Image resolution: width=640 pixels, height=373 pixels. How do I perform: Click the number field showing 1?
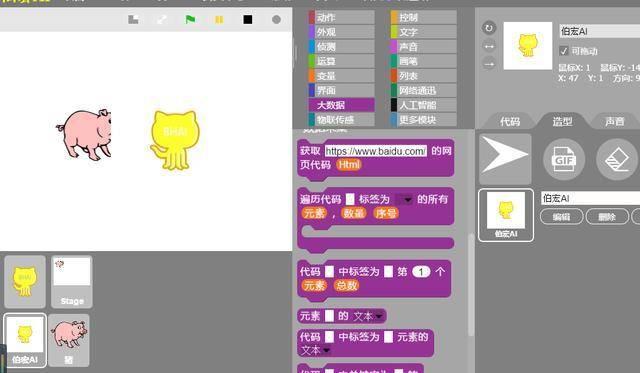[421, 271]
